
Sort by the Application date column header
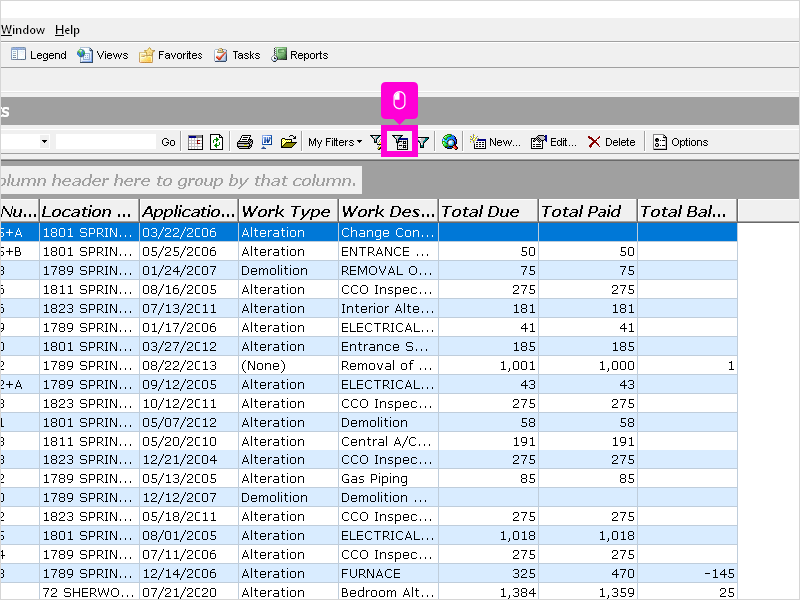(x=189, y=211)
